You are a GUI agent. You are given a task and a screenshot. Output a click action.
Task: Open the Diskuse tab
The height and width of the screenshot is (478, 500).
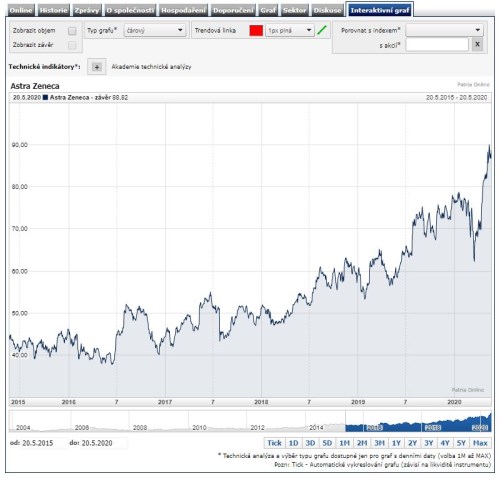click(x=327, y=10)
